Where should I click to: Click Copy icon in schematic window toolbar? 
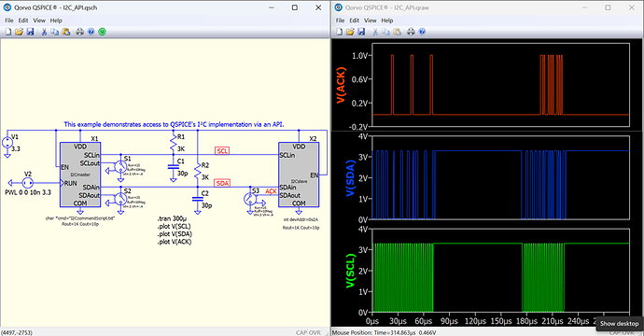click(x=55, y=32)
